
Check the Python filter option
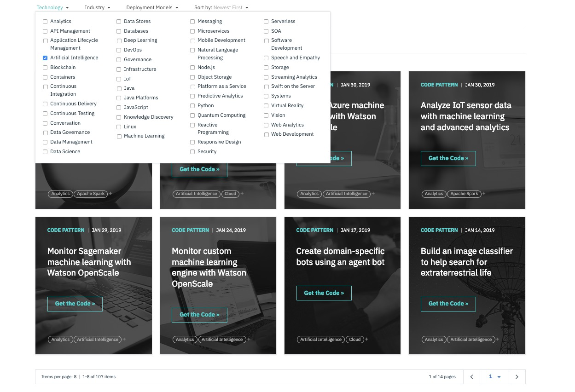(x=192, y=106)
